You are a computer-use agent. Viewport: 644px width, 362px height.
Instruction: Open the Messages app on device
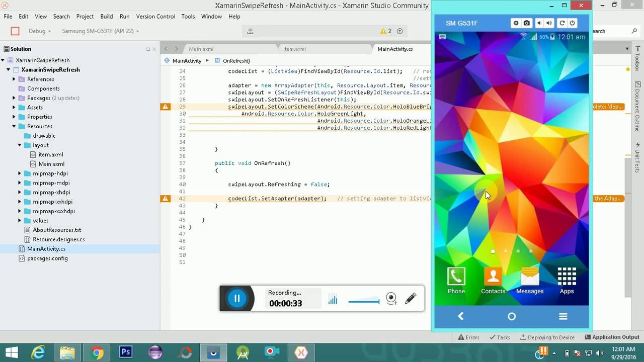(530, 281)
